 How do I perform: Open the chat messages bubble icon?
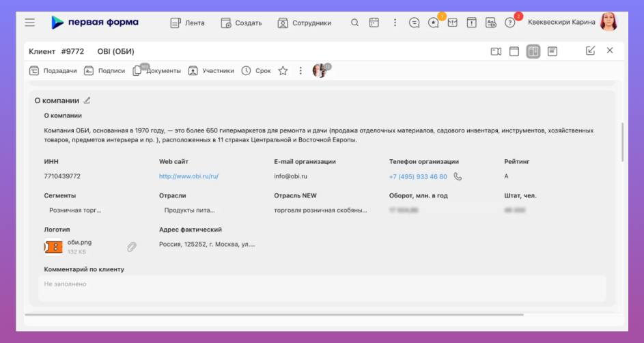pos(414,23)
